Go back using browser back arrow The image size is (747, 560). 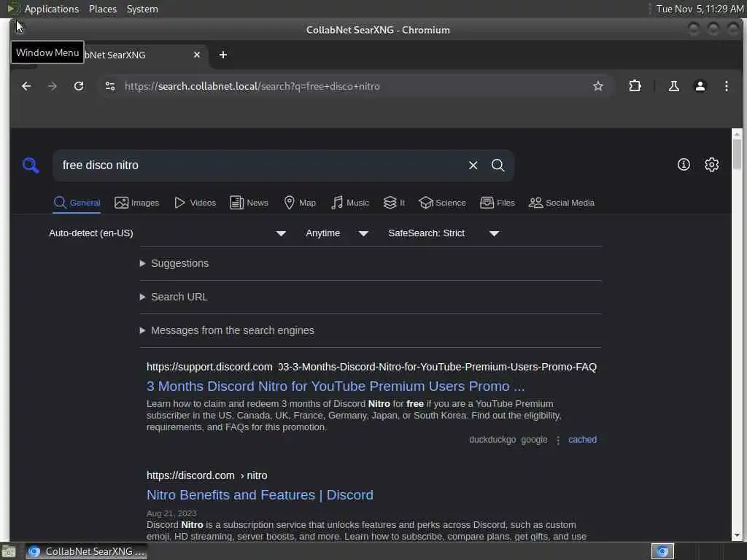(x=26, y=86)
